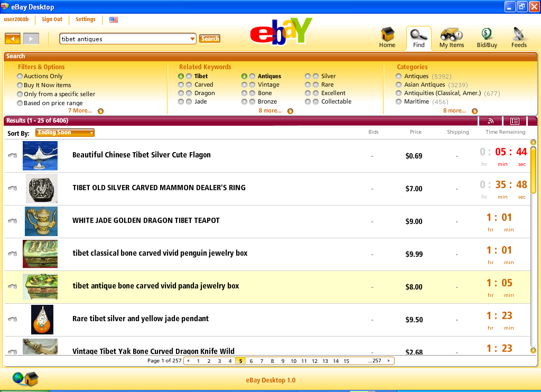This screenshot has width=541, height=392.
Task: Add the Collectable keyword with plus icon
Action: click(308, 101)
